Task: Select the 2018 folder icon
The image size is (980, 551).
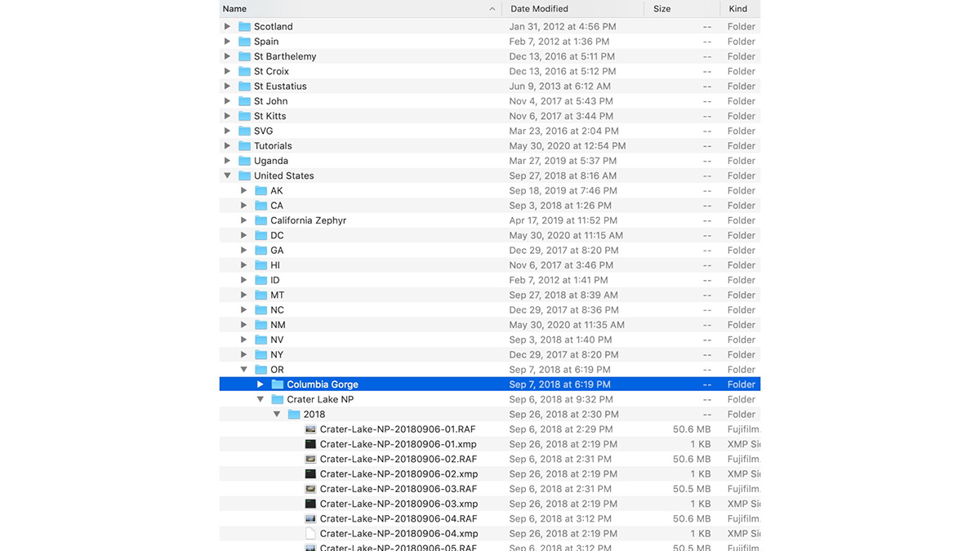Action: coord(294,415)
